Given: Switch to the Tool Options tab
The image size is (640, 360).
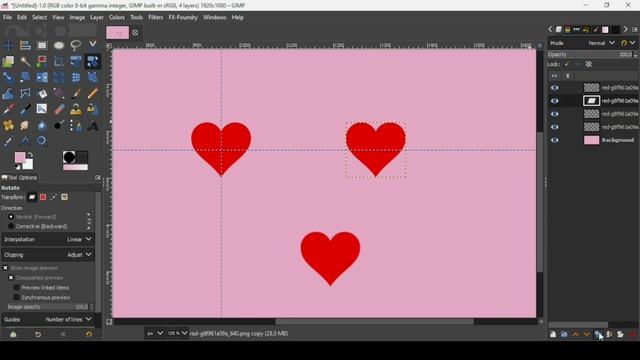Looking at the screenshot, I should [19, 178].
